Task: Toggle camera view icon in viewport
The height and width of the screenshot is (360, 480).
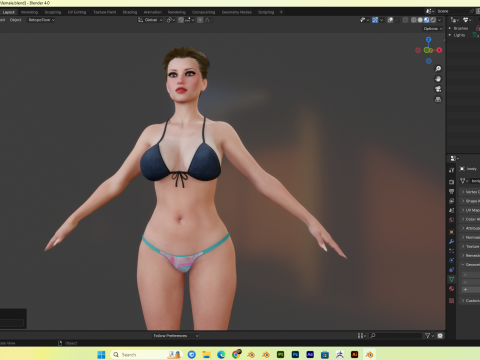Action: [438, 89]
